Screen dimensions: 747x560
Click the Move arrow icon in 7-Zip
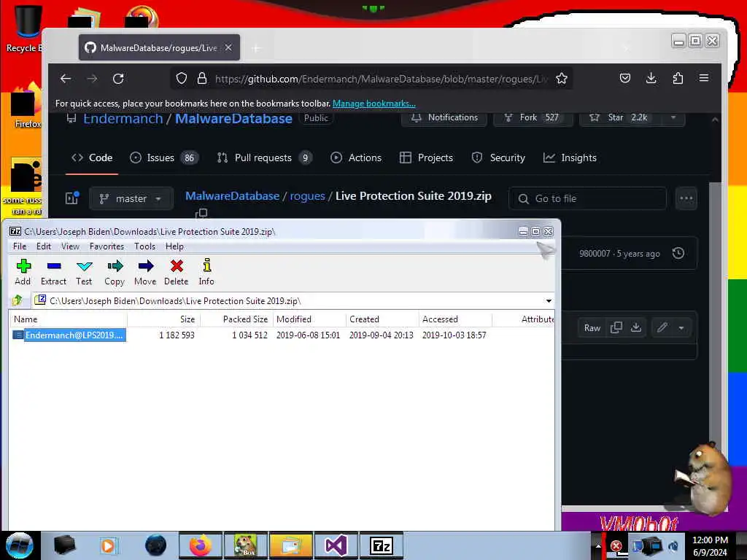145,272
